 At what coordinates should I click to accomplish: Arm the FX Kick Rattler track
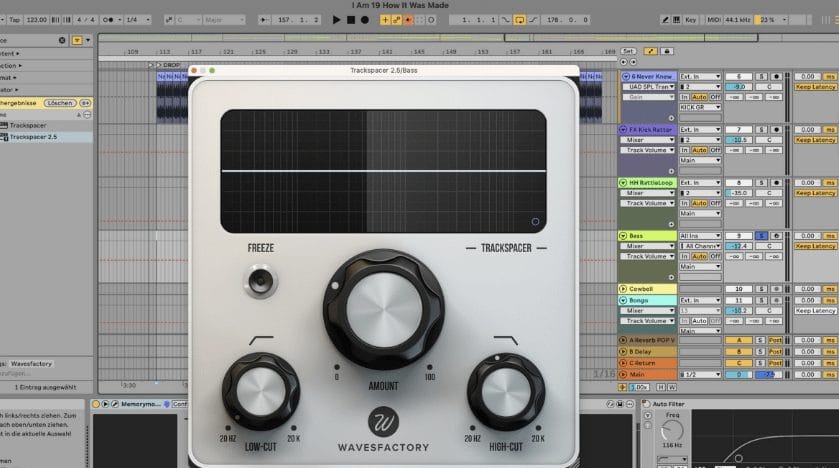(776, 129)
